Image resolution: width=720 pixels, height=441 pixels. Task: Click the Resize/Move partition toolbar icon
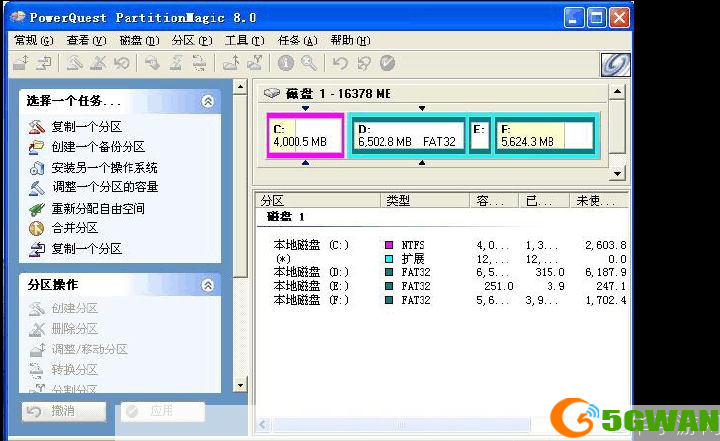tap(21, 62)
